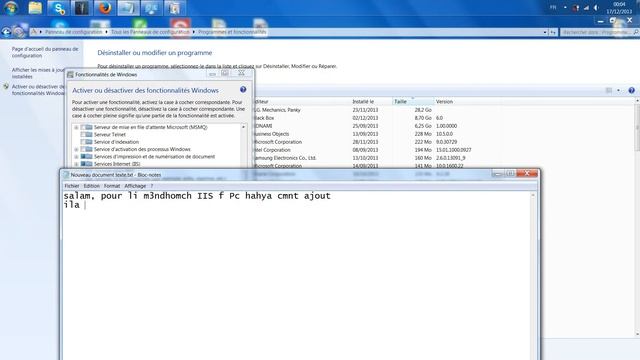Open the network computers taskbar icon
Viewport: 640px width, 360px height.
(151, 8)
